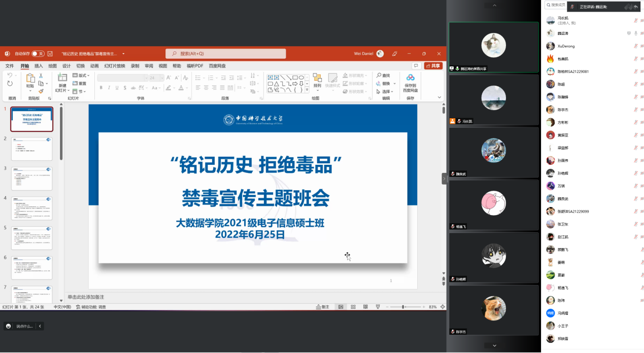The width and height of the screenshot is (644, 353).
Task: Apply Bold formatting with the B icon
Action: [x=101, y=88]
